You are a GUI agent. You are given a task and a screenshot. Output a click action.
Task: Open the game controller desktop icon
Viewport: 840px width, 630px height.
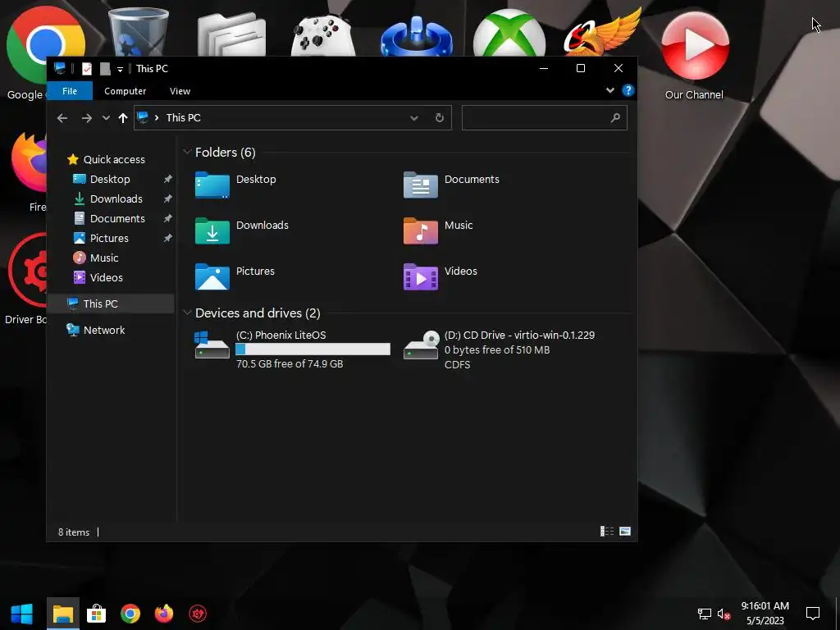click(323, 35)
